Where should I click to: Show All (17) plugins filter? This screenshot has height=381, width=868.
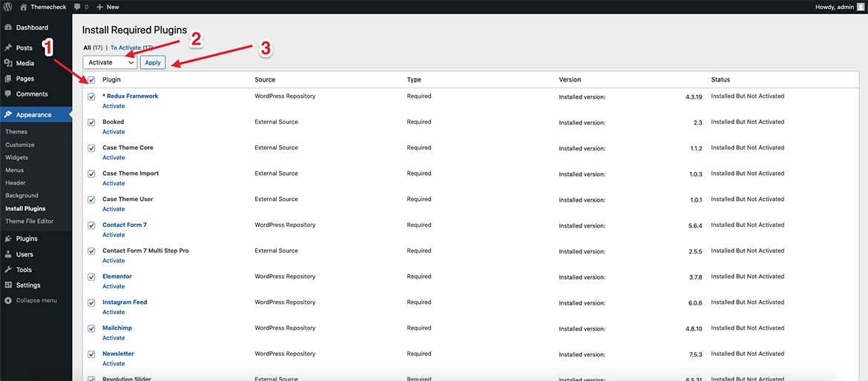(91, 47)
